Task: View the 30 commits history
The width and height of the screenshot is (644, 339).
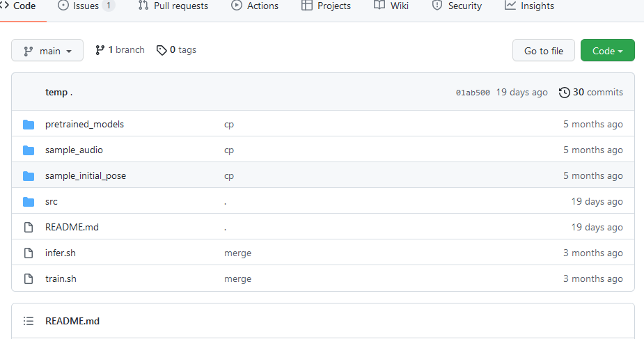Action: coord(590,93)
